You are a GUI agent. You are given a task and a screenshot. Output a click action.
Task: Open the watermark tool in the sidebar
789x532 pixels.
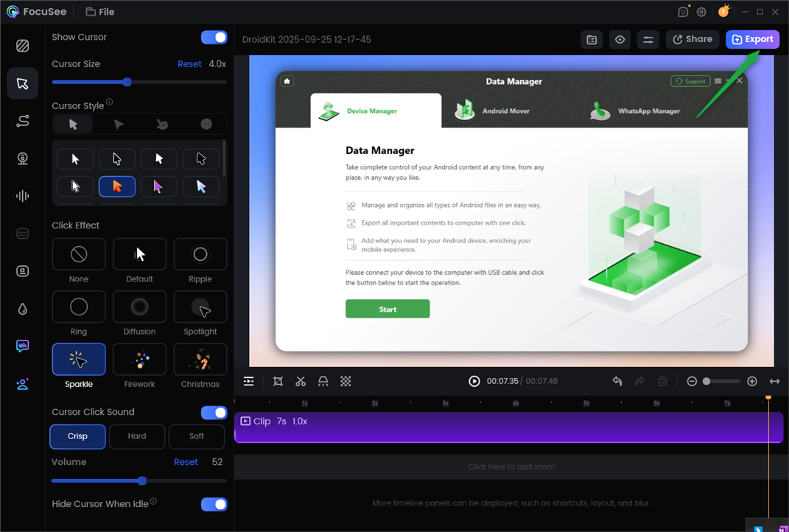[x=22, y=346]
